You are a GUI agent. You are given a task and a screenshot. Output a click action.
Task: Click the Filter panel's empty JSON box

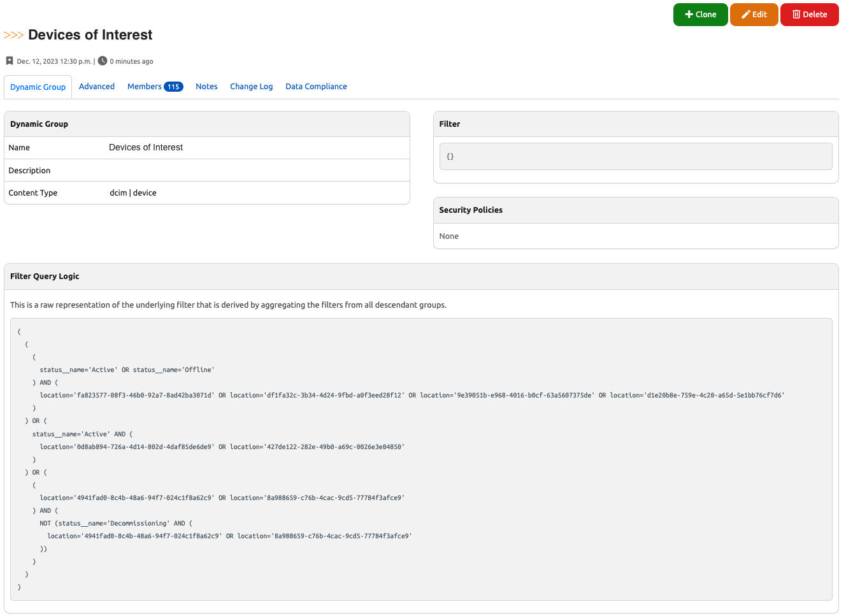(635, 157)
